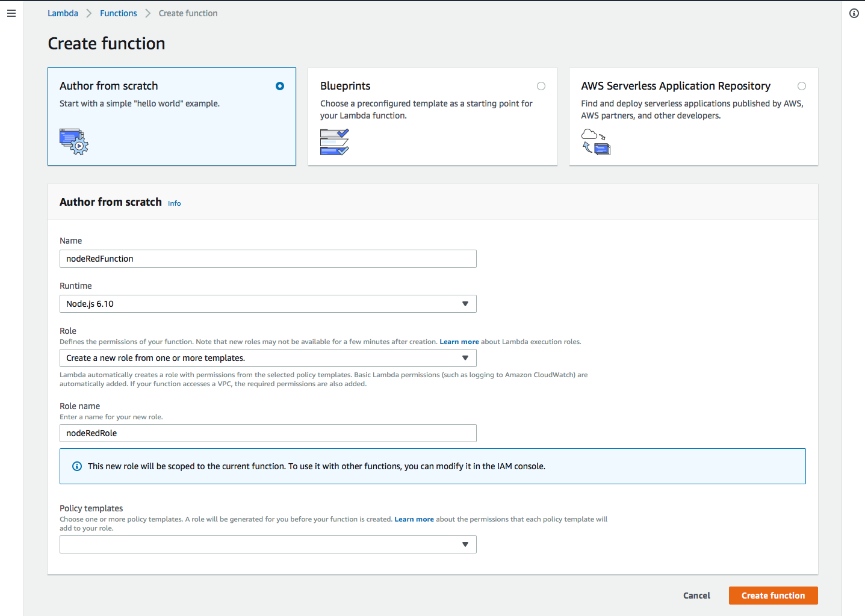Click the Role name label
This screenshot has height=616, width=865.
[80, 406]
